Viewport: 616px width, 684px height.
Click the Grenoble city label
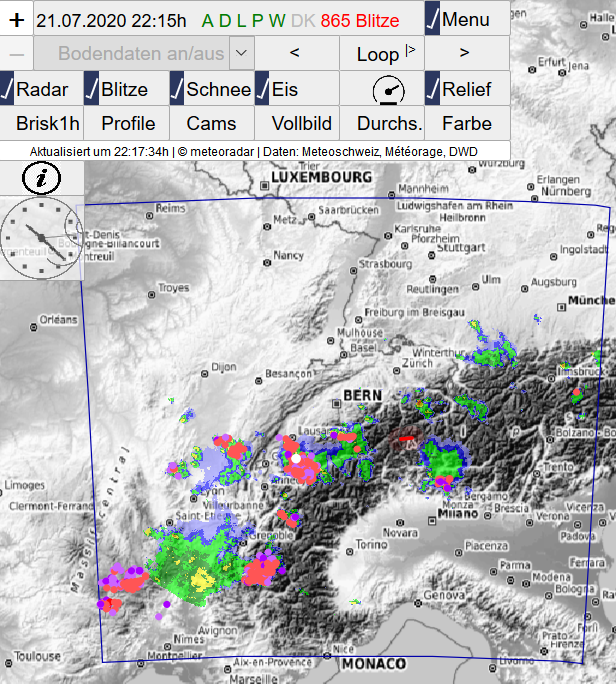coord(271,535)
